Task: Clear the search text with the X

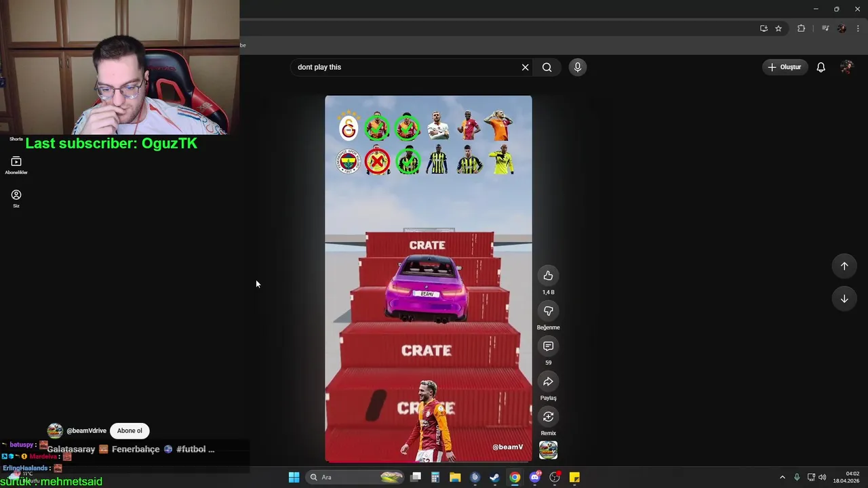Action: click(525, 67)
